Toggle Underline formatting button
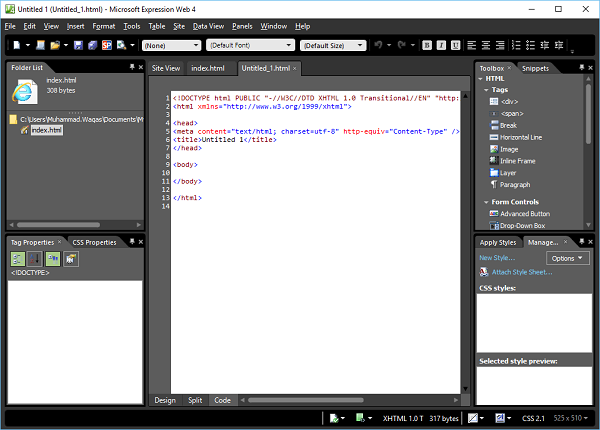 [x=456, y=45]
